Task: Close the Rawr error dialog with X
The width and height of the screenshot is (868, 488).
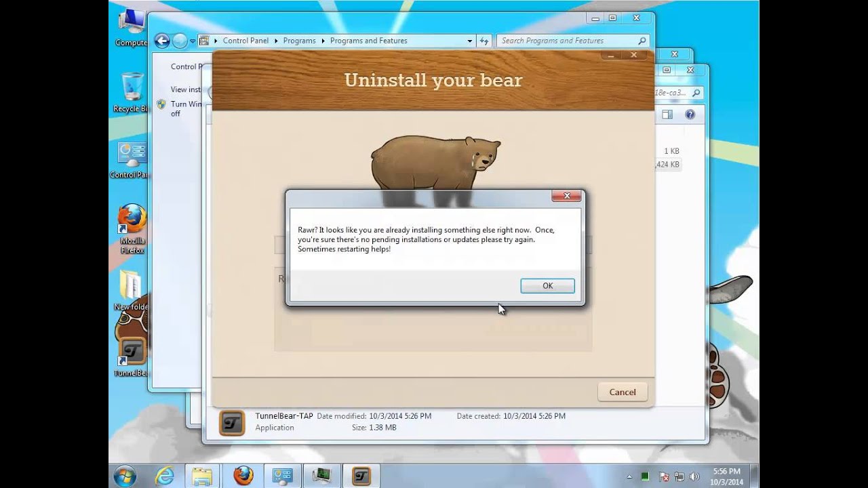Action: [566, 197]
